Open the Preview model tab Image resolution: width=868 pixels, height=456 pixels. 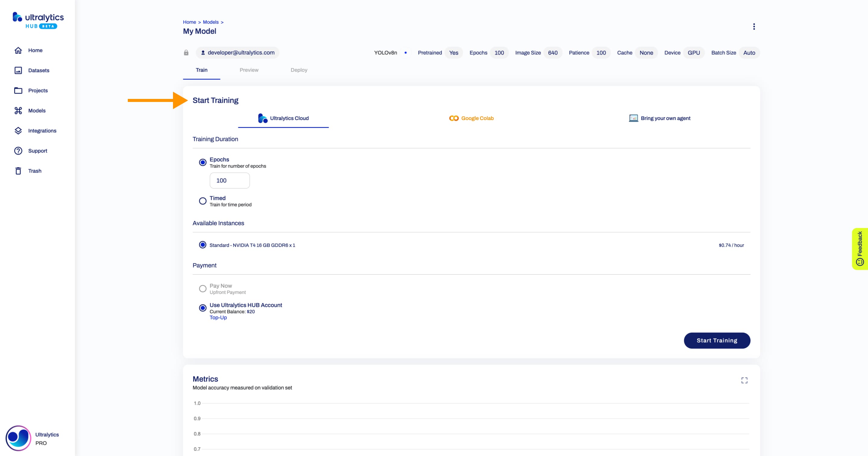coord(249,69)
